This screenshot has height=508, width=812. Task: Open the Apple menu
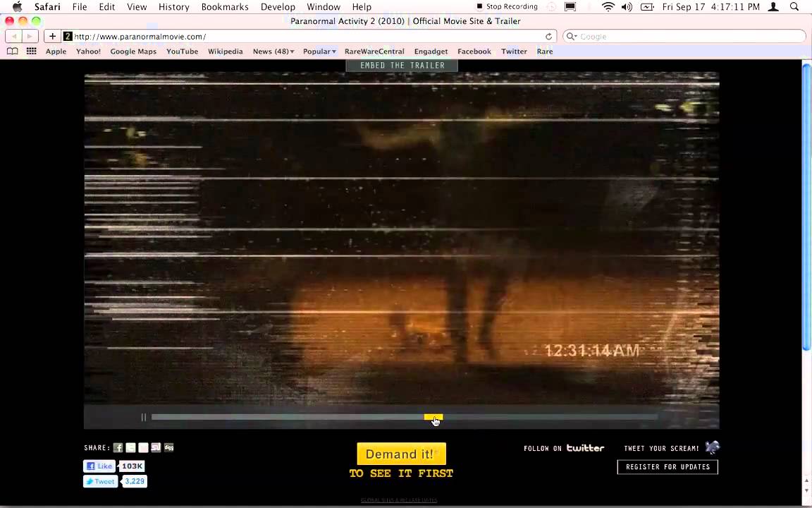[x=17, y=7]
